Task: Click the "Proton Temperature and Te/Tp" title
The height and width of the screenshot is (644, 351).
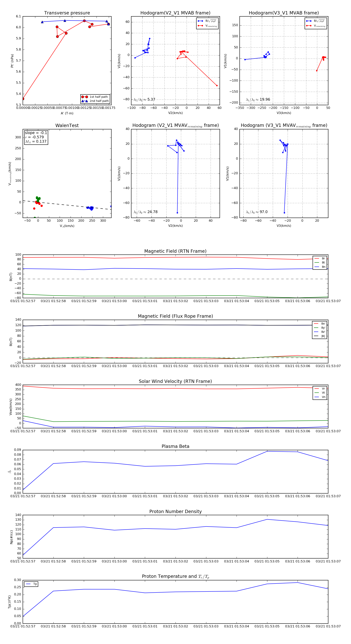Action: [175, 576]
